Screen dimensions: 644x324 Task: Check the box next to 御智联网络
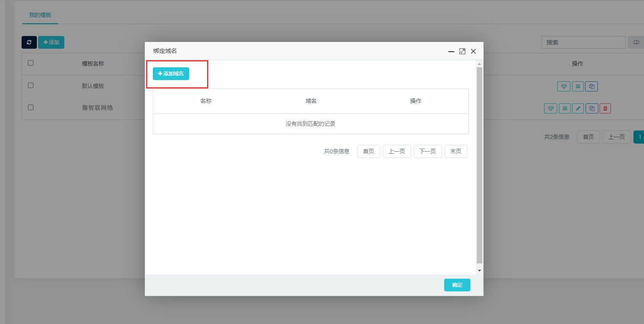pyautogui.click(x=30, y=107)
